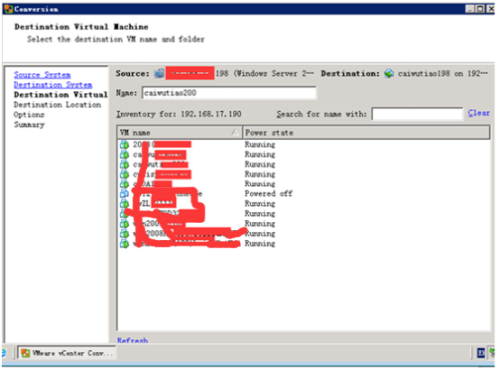Viewport: 500px width, 370px height.
Task: Close the Conversion window
Action: (x=491, y=9)
